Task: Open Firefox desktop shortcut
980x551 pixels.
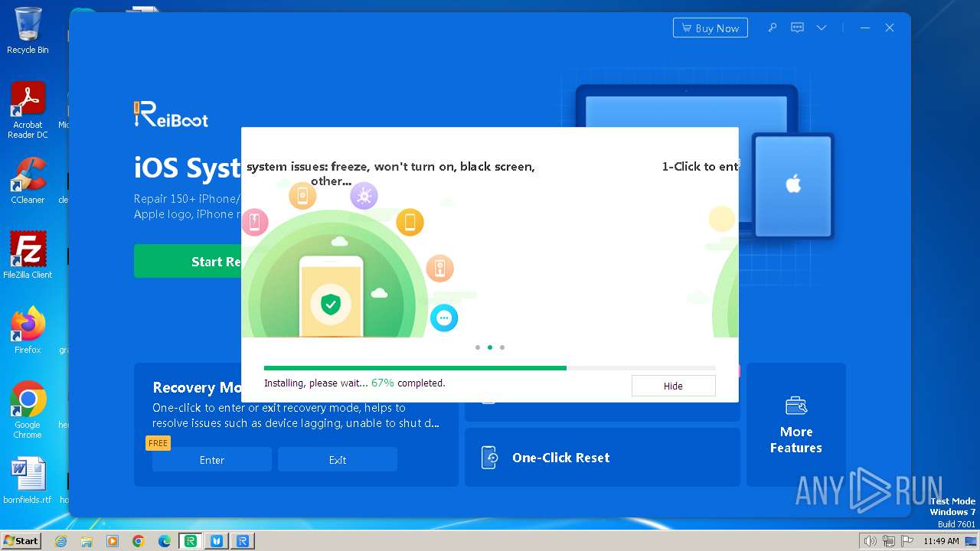Action: [x=28, y=330]
